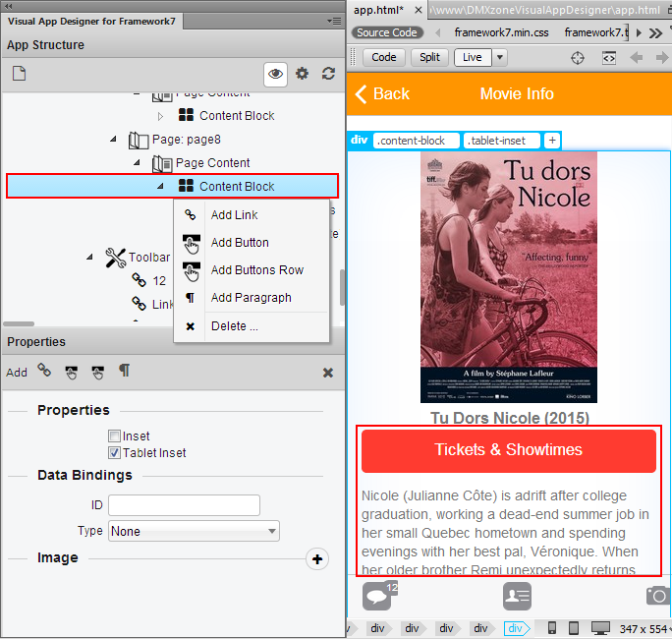Click the plus to add class selector
672x639 pixels.
(552, 141)
